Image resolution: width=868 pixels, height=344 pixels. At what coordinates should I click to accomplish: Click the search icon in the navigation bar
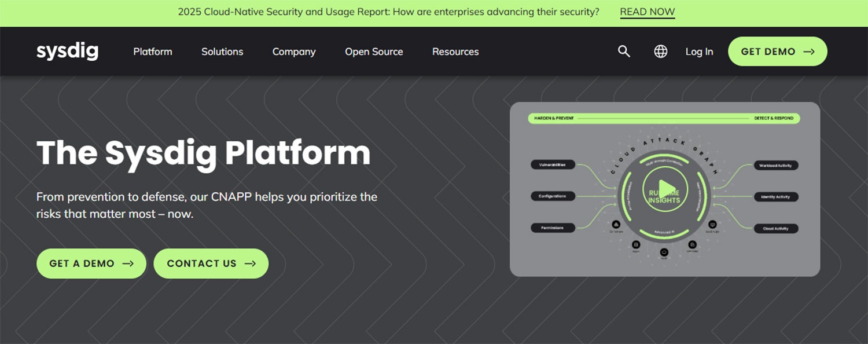tap(624, 51)
